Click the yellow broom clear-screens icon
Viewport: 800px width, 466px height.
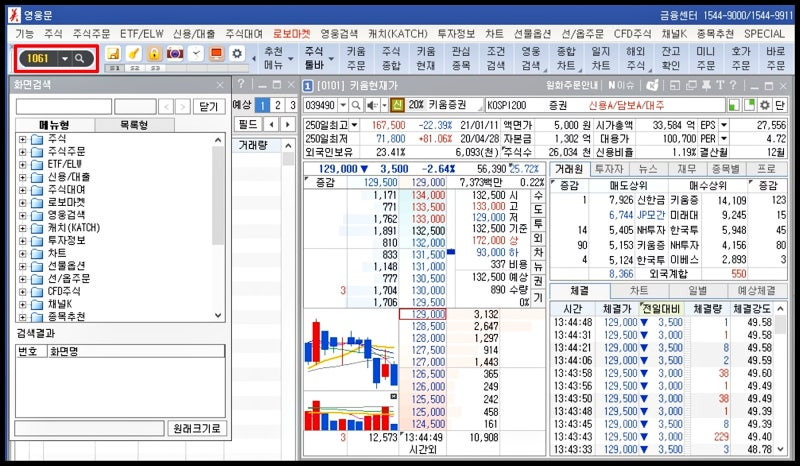pyautogui.click(x=133, y=54)
